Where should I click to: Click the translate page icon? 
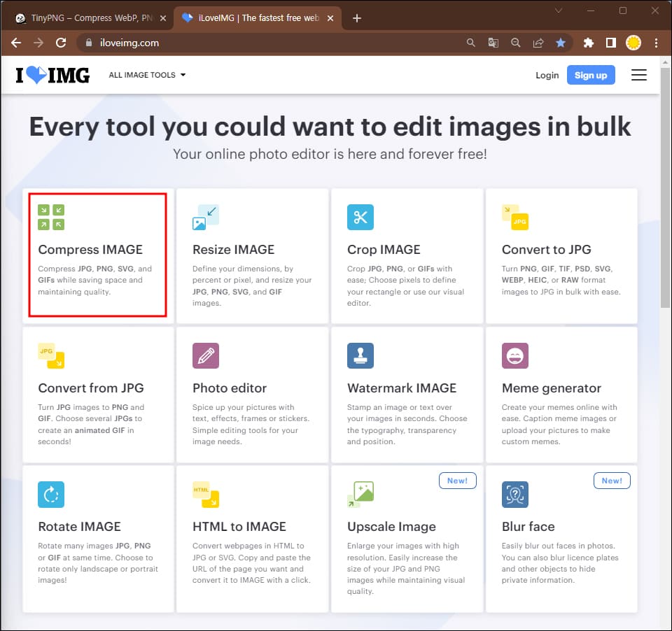(493, 43)
